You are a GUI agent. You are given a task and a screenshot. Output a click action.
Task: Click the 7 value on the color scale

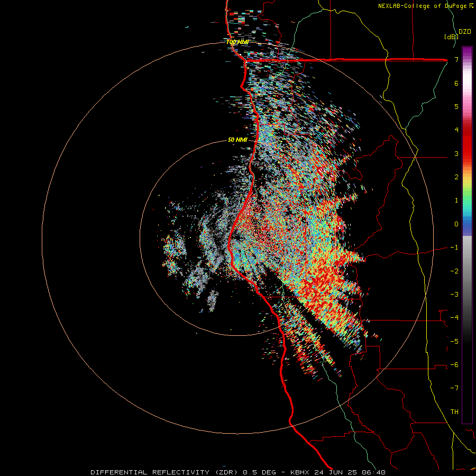pyautogui.click(x=456, y=59)
